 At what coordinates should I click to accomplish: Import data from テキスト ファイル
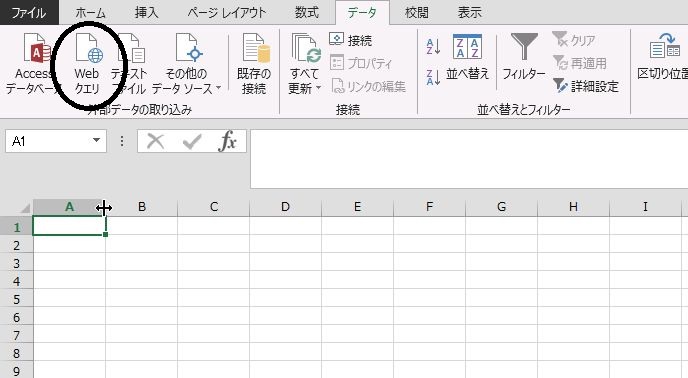click(x=130, y=64)
